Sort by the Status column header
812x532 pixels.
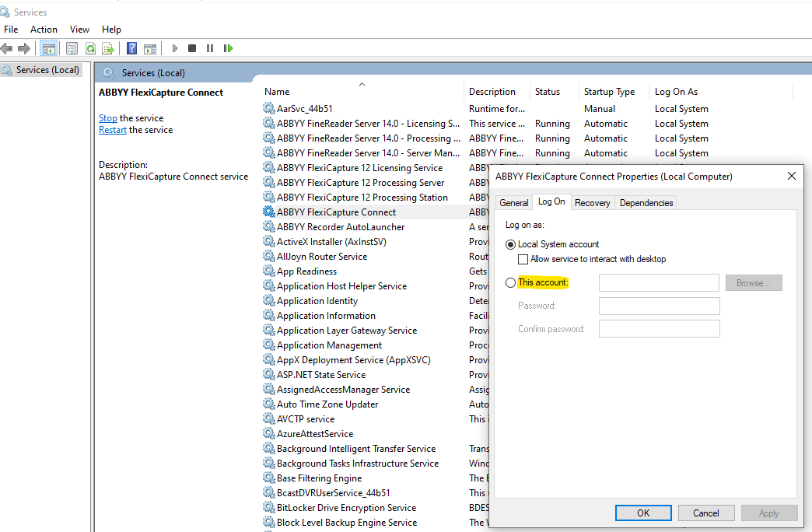(x=554, y=92)
